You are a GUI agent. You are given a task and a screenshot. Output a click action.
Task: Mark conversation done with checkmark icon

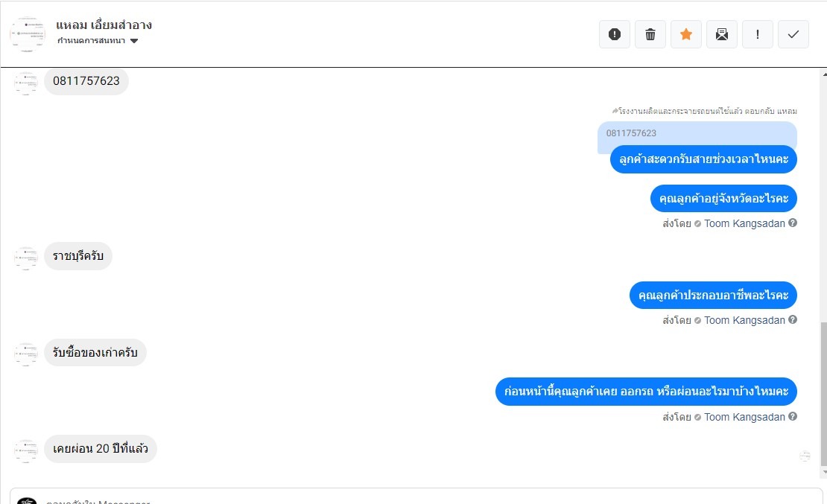click(793, 34)
